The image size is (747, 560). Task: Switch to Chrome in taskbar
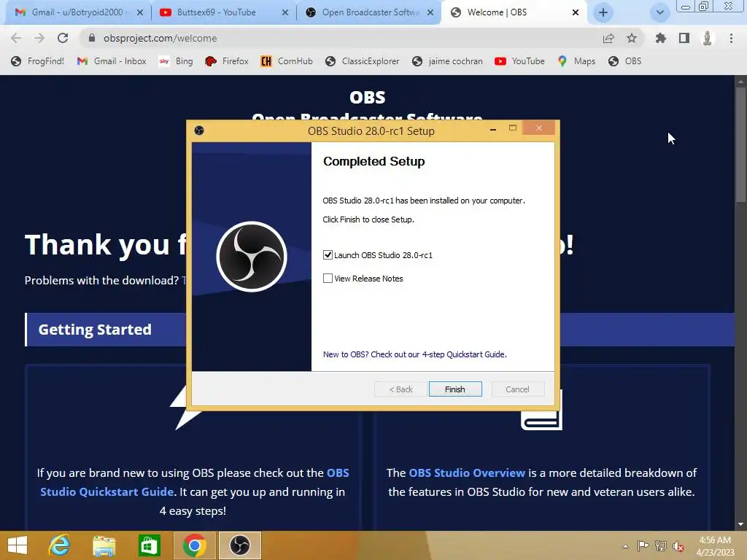coord(194,545)
